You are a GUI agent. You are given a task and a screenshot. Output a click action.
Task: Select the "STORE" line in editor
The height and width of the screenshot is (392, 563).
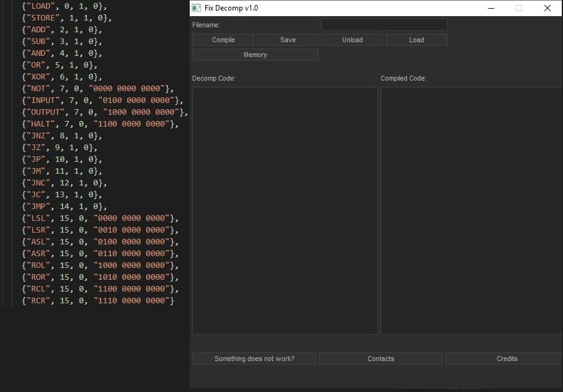coord(67,18)
